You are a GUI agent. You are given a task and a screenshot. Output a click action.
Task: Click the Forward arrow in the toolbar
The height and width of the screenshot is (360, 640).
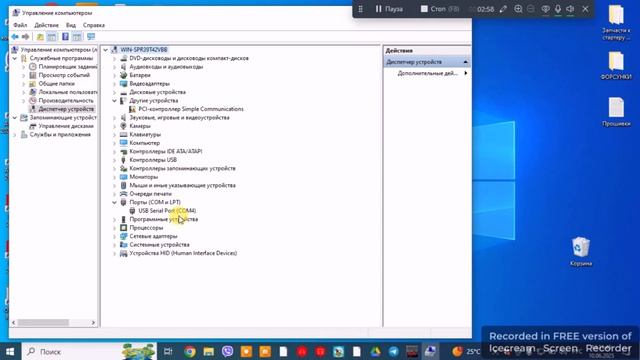coord(25,37)
